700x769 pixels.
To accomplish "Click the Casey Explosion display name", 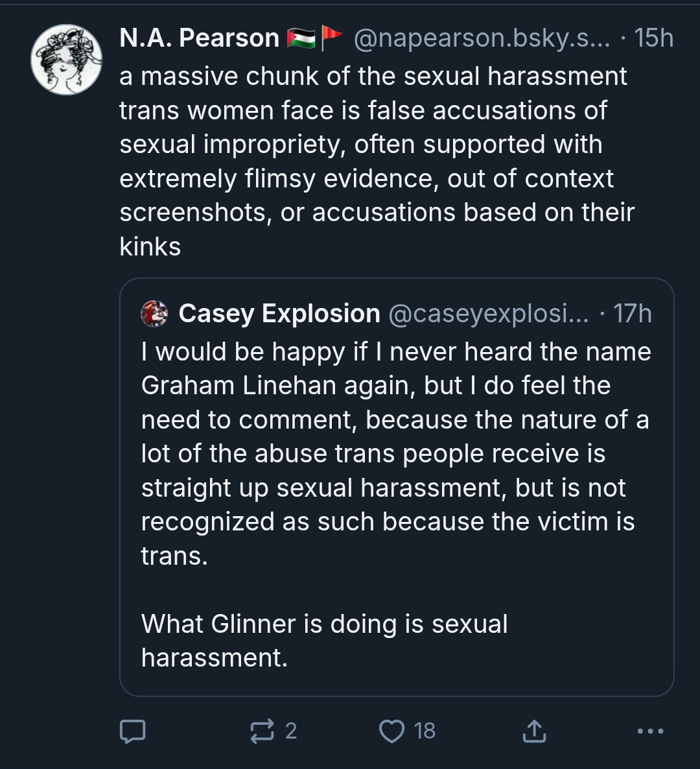I will (279, 314).
